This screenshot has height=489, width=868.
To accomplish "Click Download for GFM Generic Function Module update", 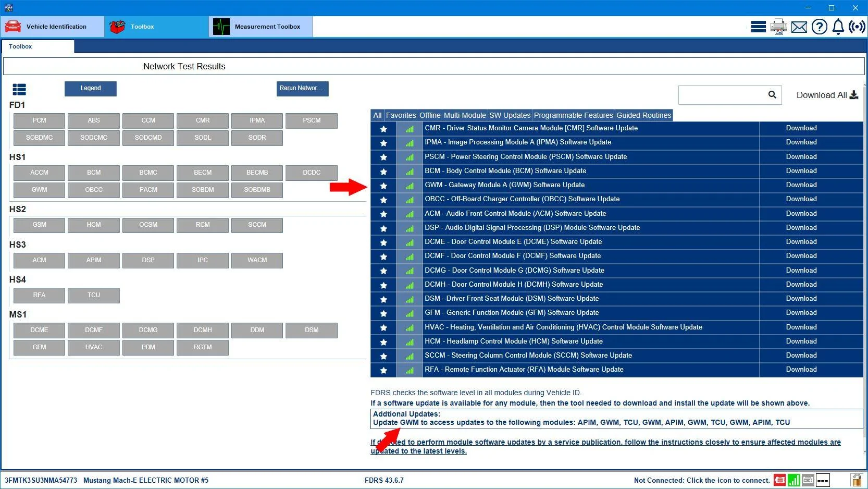I will point(801,313).
